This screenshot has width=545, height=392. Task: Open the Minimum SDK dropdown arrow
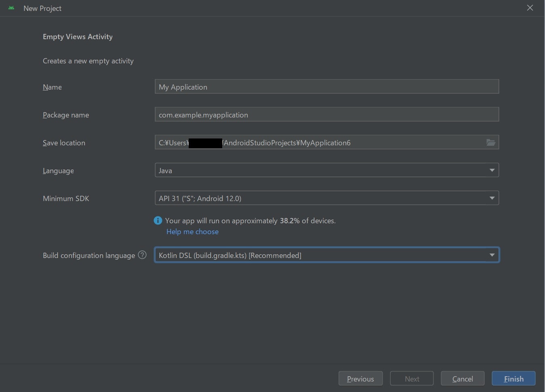click(x=492, y=198)
